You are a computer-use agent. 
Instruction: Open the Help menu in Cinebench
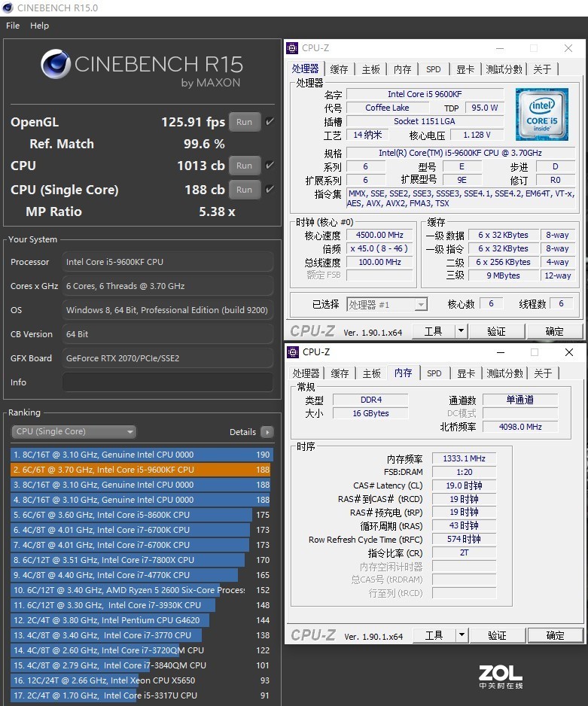click(x=40, y=26)
